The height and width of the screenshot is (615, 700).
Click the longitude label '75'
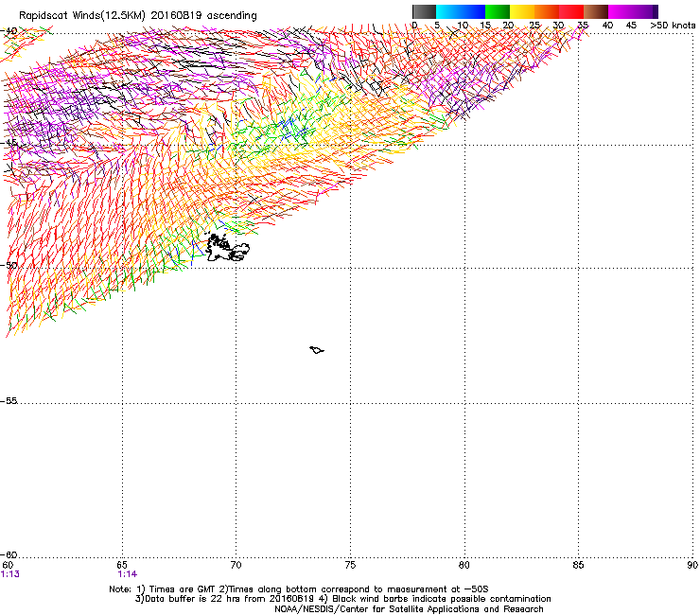coord(350,566)
